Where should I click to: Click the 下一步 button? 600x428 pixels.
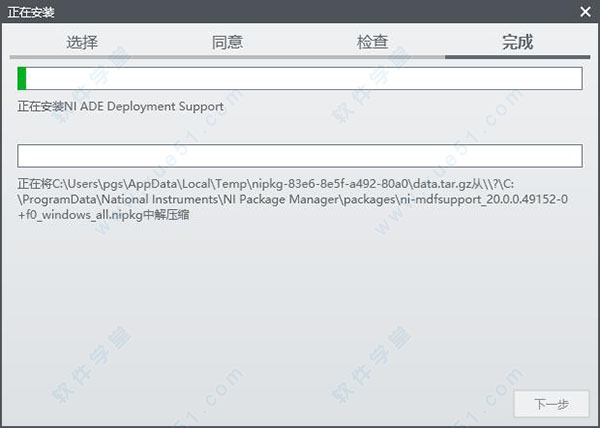pyautogui.click(x=551, y=404)
